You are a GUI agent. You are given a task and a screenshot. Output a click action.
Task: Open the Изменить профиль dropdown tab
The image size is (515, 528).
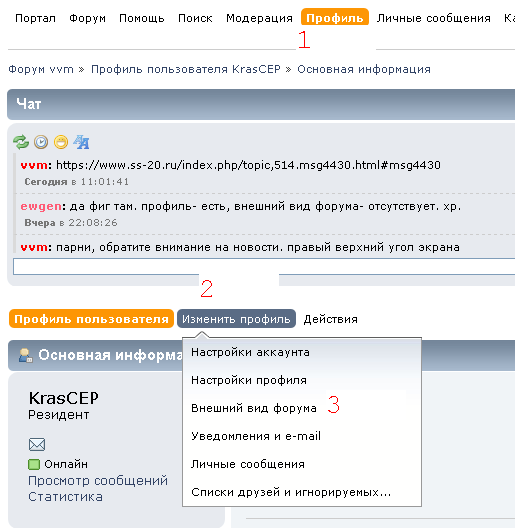[x=236, y=319]
